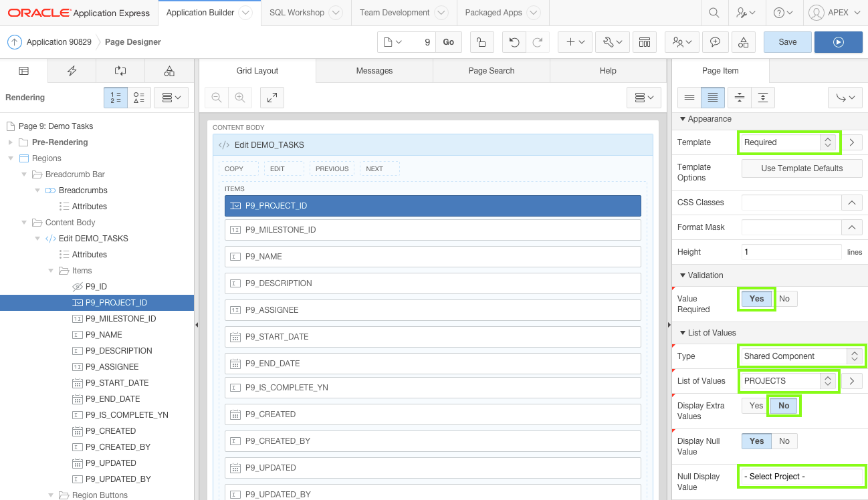The height and width of the screenshot is (500, 868).
Task: Select the Dynamic Actions lightning tab icon
Action: point(72,70)
